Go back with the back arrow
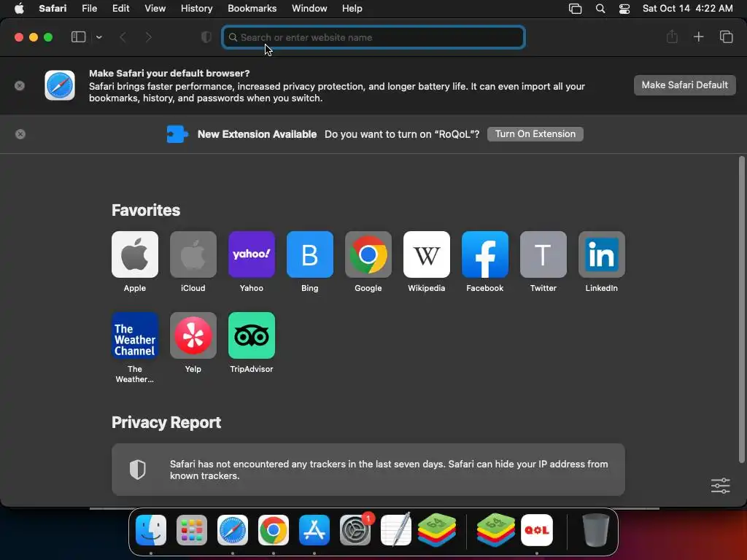 tap(123, 37)
